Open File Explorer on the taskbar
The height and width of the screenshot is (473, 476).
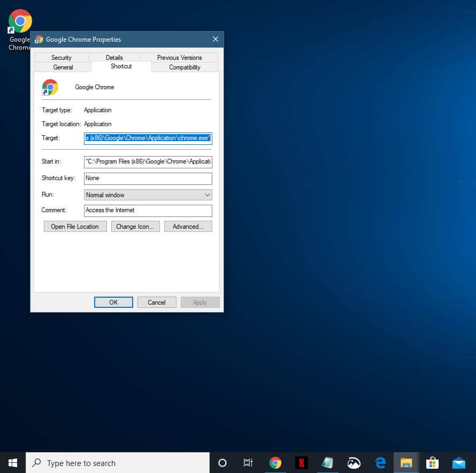click(x=406, y=463)
